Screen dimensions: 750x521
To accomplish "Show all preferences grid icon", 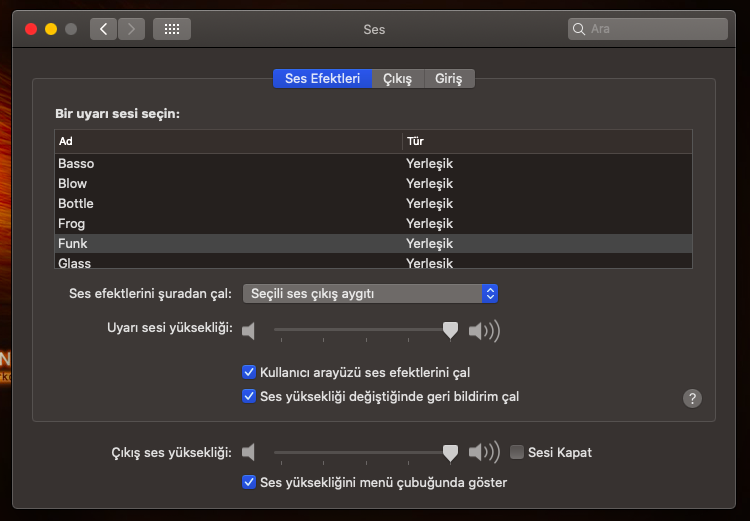I will pos(172,29).
